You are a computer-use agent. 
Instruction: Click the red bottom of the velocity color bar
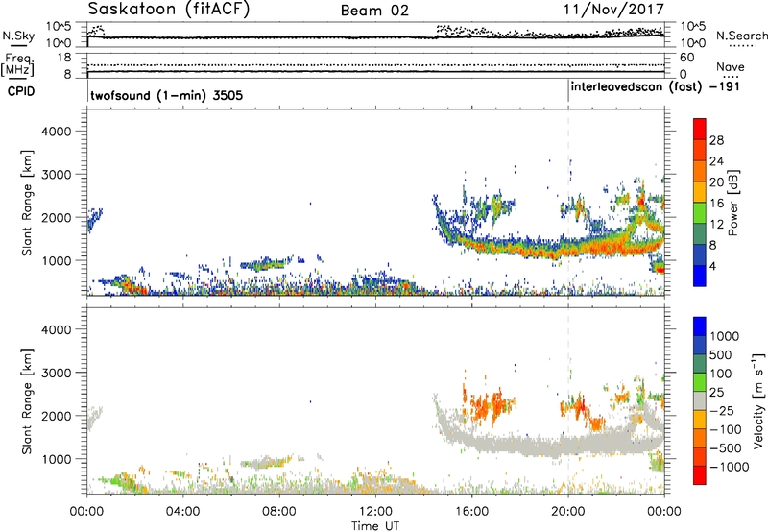tap(700, 475)
